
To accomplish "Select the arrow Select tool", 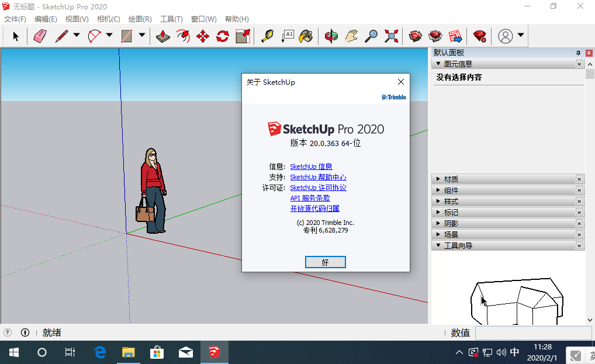I will 16,36.
